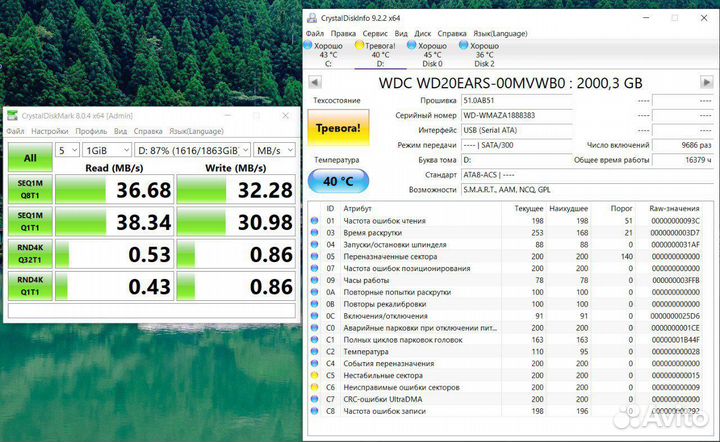Open test size dropdown showing 1GiB
The height and width of the screenshot is (442, 720).
(107, 150)
